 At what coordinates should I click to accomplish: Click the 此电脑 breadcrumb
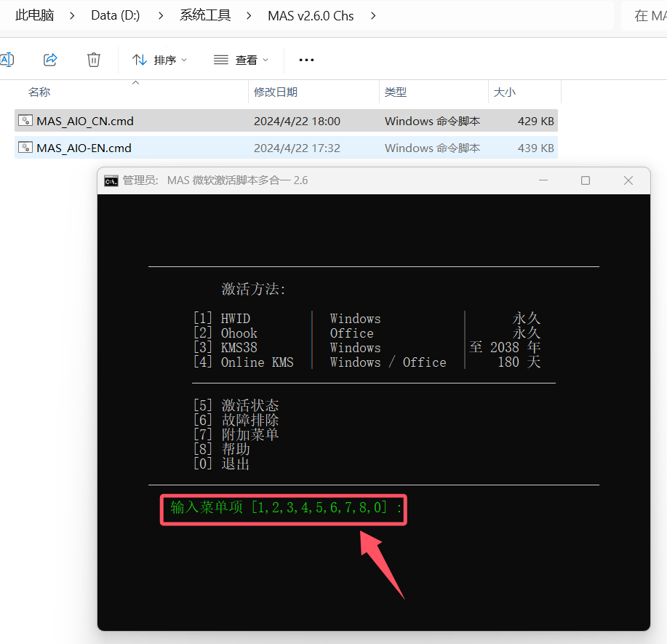34,16
